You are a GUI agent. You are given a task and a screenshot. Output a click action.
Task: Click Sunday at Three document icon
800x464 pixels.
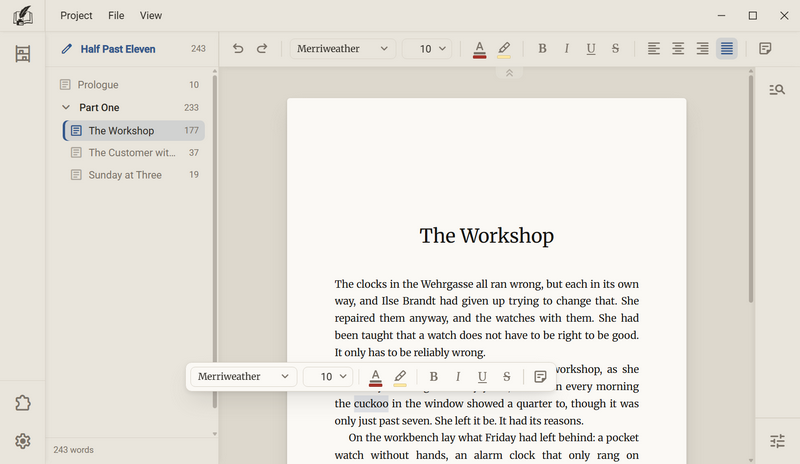[76, 175]
